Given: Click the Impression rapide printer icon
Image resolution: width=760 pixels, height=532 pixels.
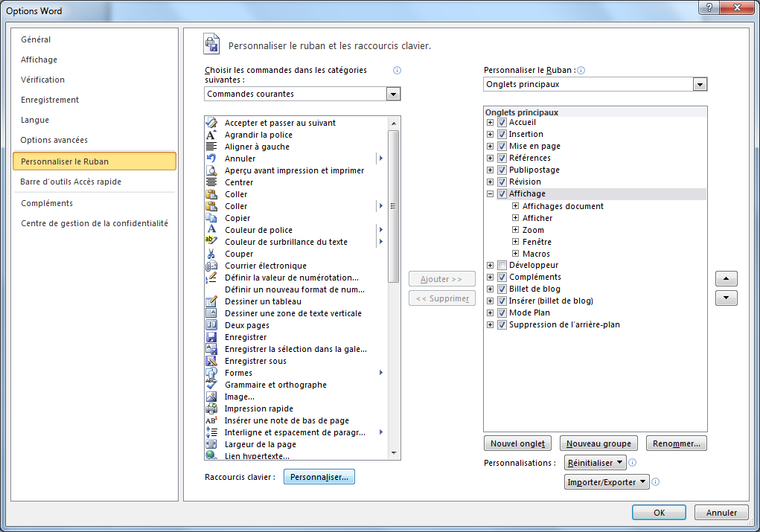Looking at the screenshot, I should click(x=211, y=408).
